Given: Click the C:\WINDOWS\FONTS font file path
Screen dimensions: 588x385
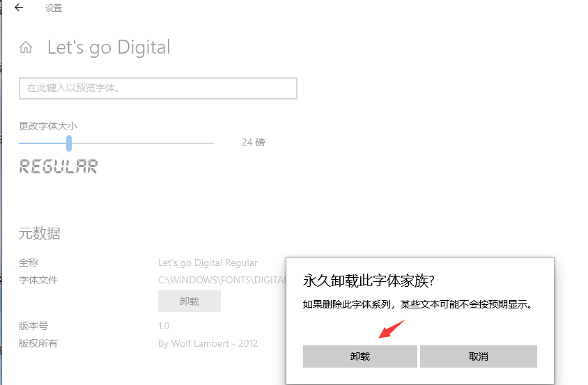Looking at the screenshot, I should [x=222, y=280].
